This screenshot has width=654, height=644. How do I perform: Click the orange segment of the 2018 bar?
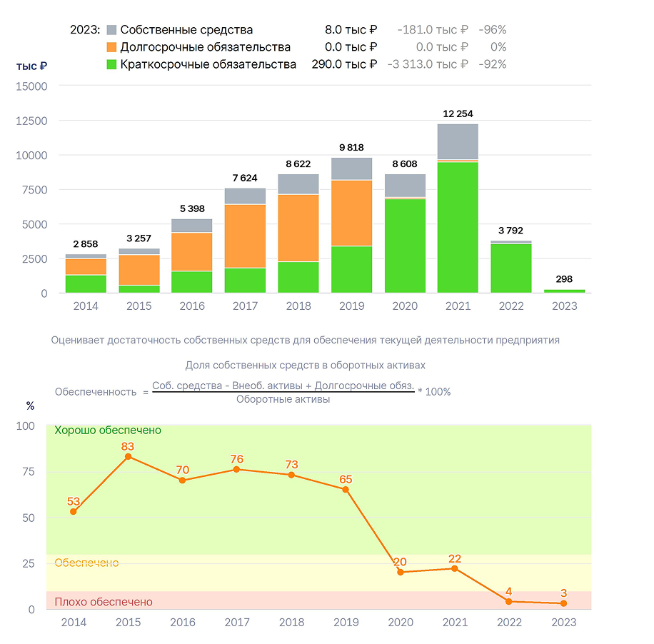coord(298,228)
